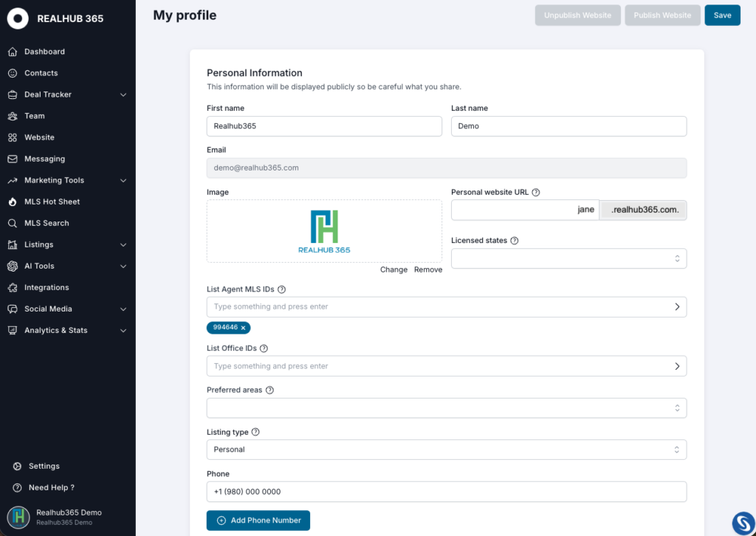Click the Need Help question mark icon
756x536 pixels.
[18, 488]
